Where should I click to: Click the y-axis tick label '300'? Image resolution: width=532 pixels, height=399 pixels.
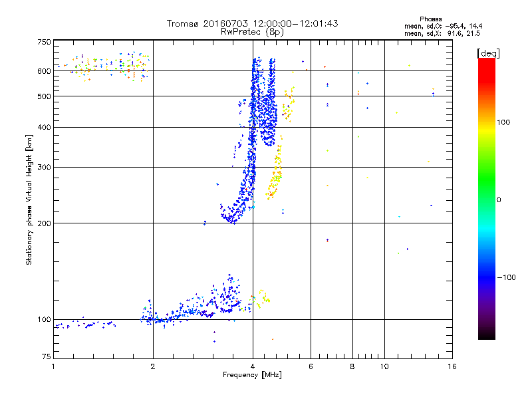coord(44,168)
